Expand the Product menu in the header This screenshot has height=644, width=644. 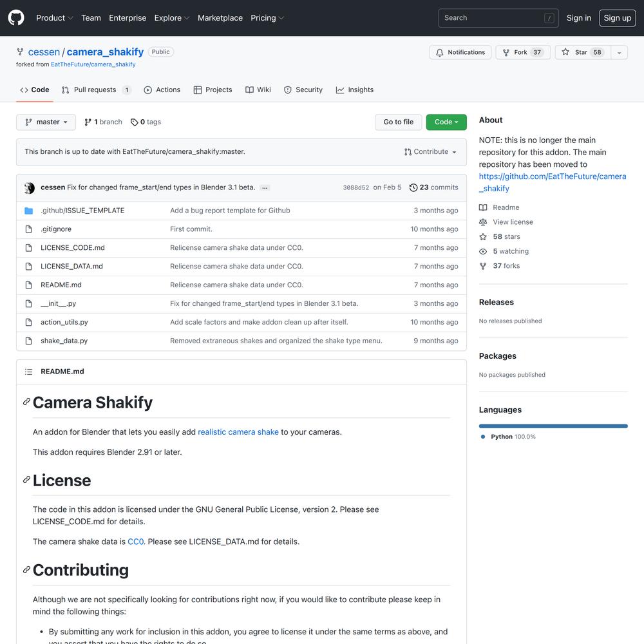[x=54, y=17]
